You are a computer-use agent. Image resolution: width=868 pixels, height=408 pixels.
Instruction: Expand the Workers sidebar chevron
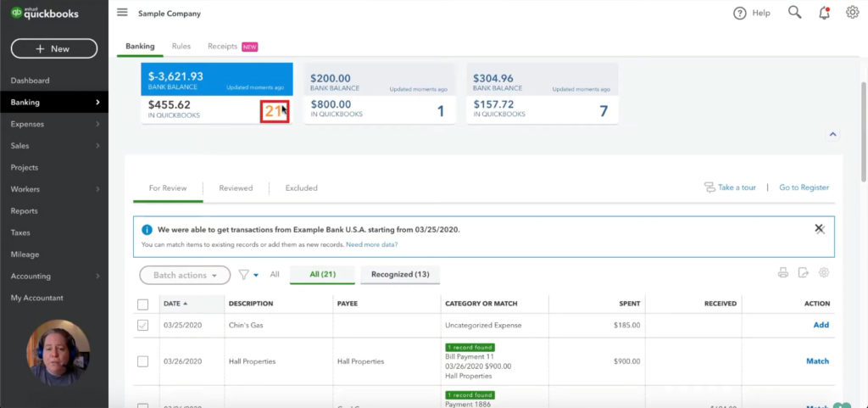point(98,189)
